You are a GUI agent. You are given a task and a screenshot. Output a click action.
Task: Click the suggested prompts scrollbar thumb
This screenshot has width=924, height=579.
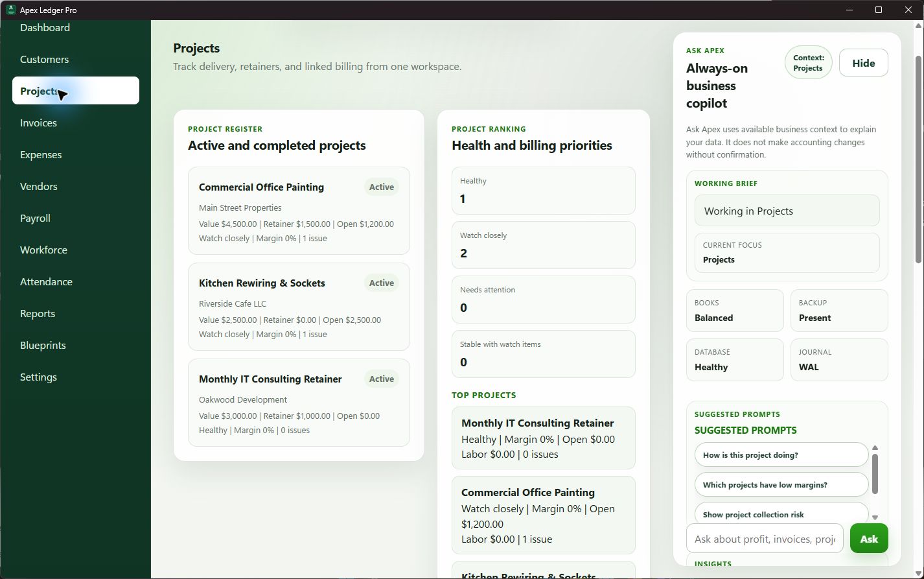pos(875,473)
